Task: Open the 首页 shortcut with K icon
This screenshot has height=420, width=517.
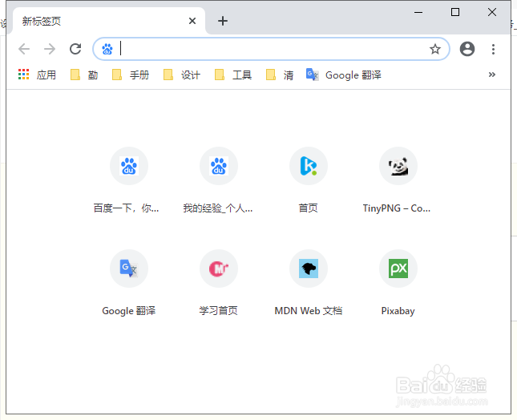Action: pyautogui.click(x=309, y=180)
